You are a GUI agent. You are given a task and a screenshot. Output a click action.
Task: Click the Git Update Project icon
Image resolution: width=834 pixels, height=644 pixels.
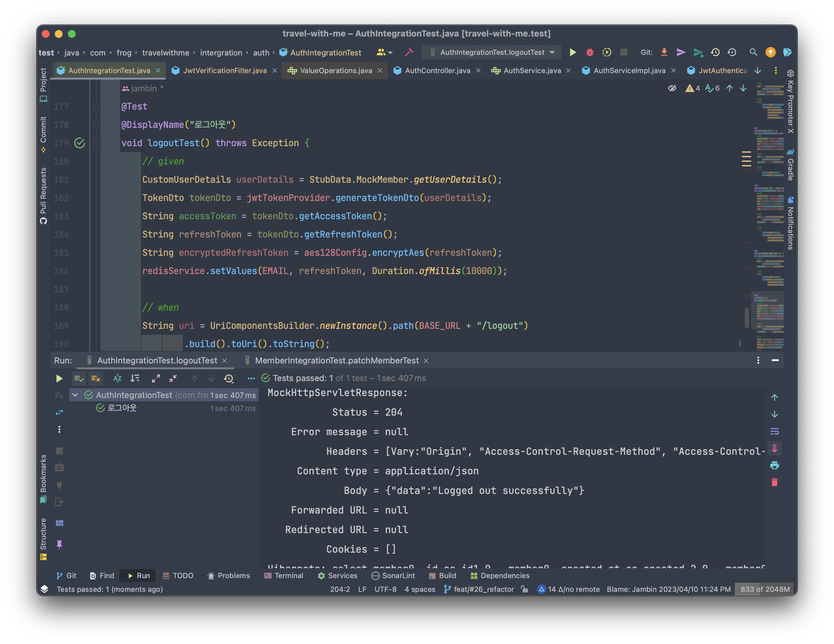click(x=664, y=52)
